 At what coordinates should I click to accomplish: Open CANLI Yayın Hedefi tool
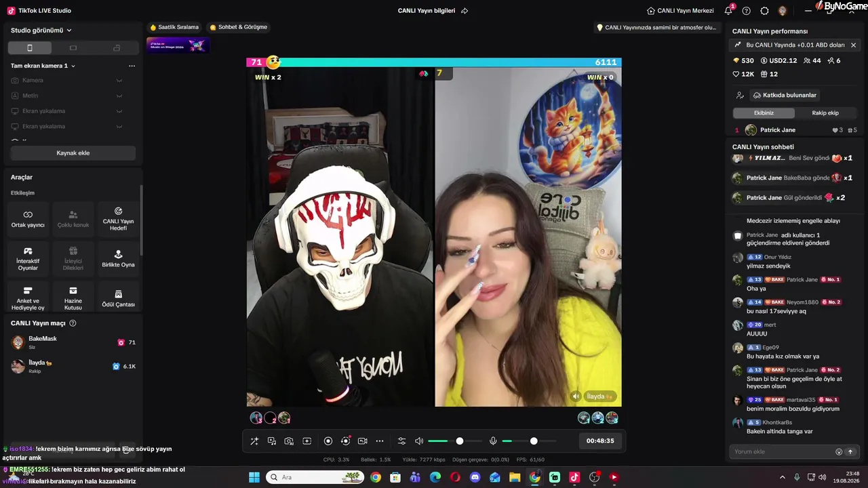click(118, 218)
